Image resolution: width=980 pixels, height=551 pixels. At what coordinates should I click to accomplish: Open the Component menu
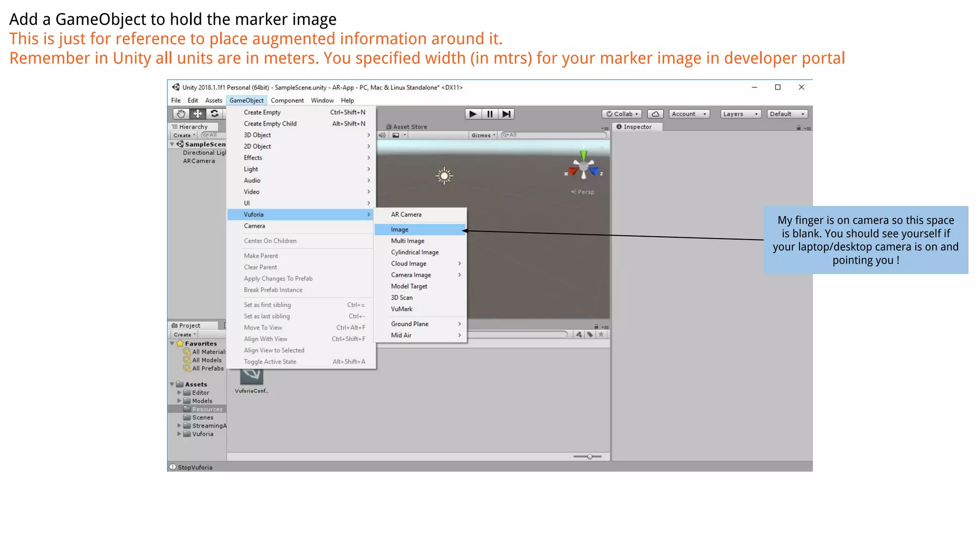[x=287, y=100]
